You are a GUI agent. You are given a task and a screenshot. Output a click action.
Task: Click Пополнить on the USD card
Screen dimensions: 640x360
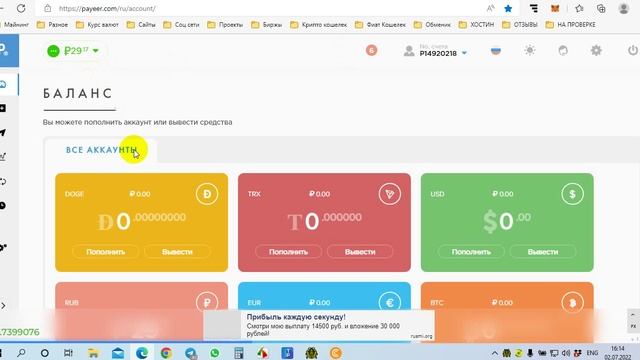coord(471,252)
